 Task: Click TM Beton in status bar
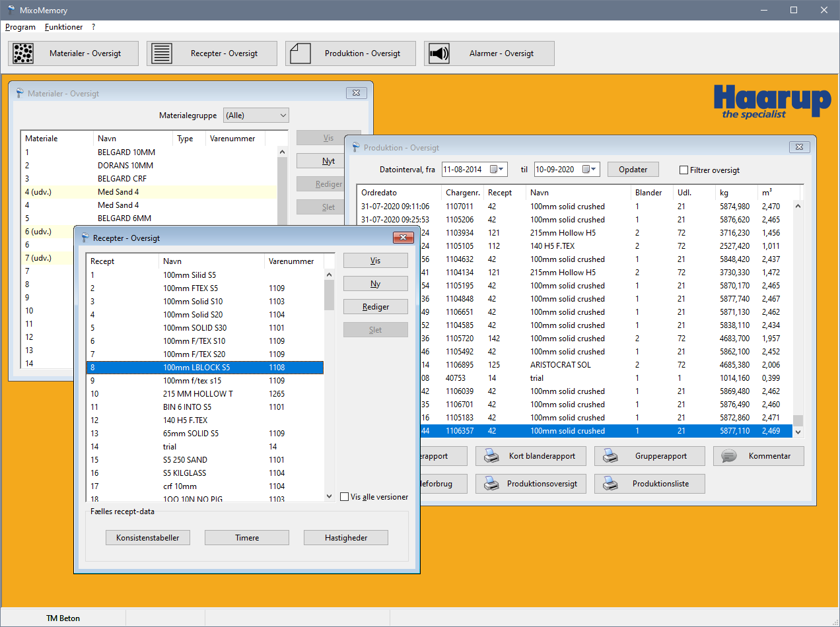pos(63,618)
